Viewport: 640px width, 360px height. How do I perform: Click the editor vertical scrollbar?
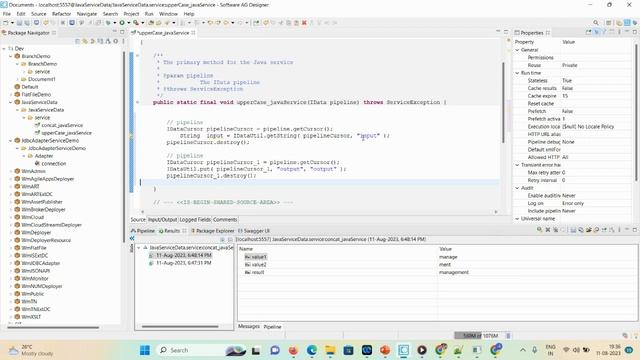pos(503,102)
